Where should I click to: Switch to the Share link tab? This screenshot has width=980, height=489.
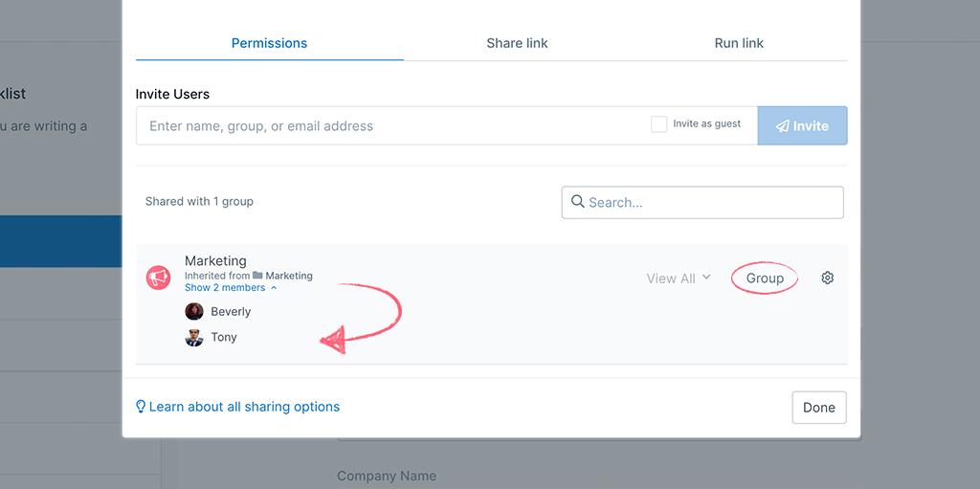[517, 43]
